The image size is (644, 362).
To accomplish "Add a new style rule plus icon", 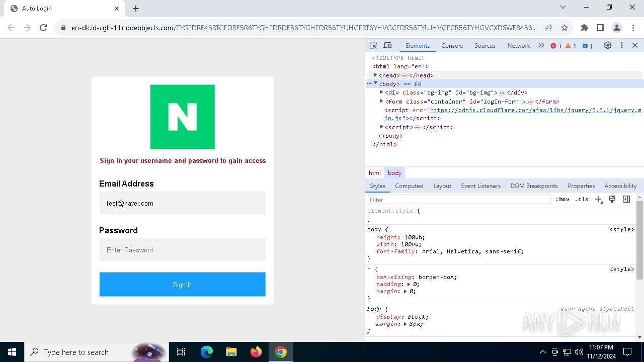I will [x=598, y=199].
